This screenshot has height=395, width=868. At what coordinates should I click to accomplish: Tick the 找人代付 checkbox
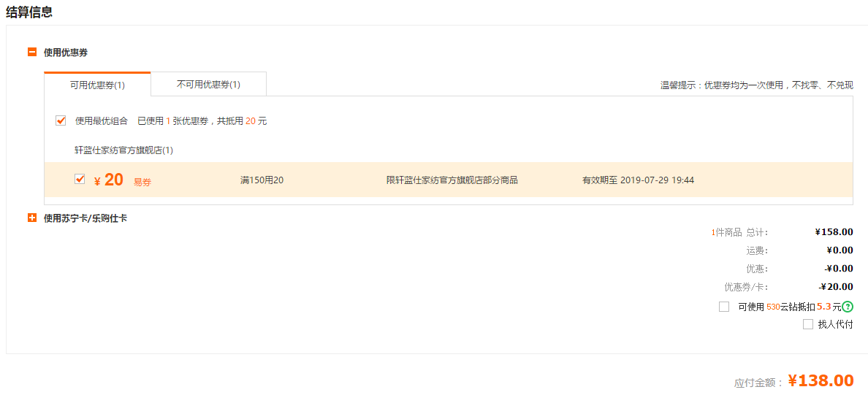pyautogui.click(x=808, y=324)
